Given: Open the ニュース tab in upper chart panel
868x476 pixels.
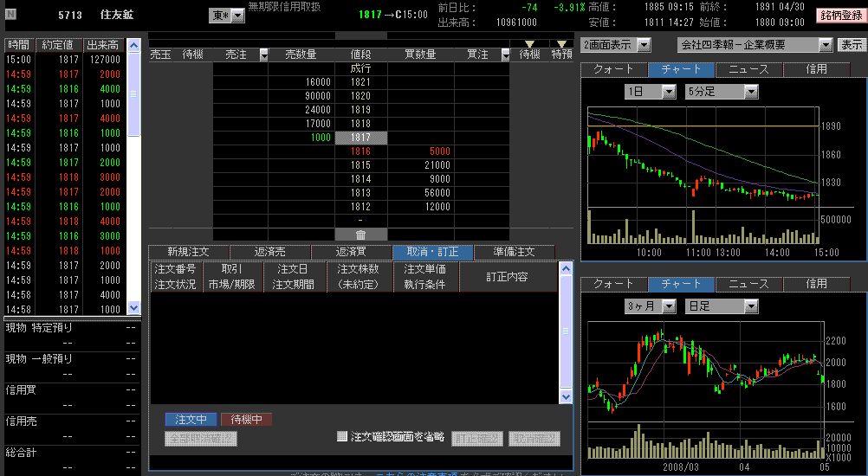Looking at the screenshot, I should pos(749,69).
